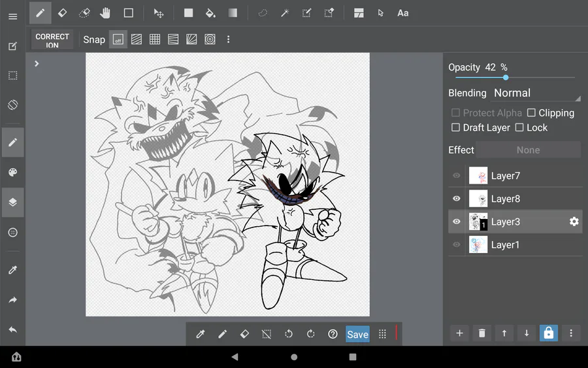Select the lasso select tool
This screenshot has height=368, width=588.
point(263,13)
